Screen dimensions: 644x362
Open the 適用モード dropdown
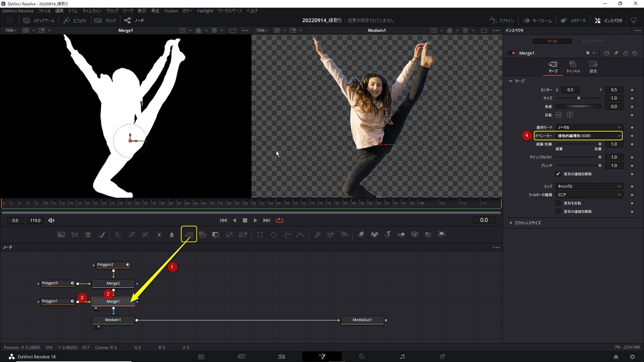pyautogui.click(x=589, y=127)
